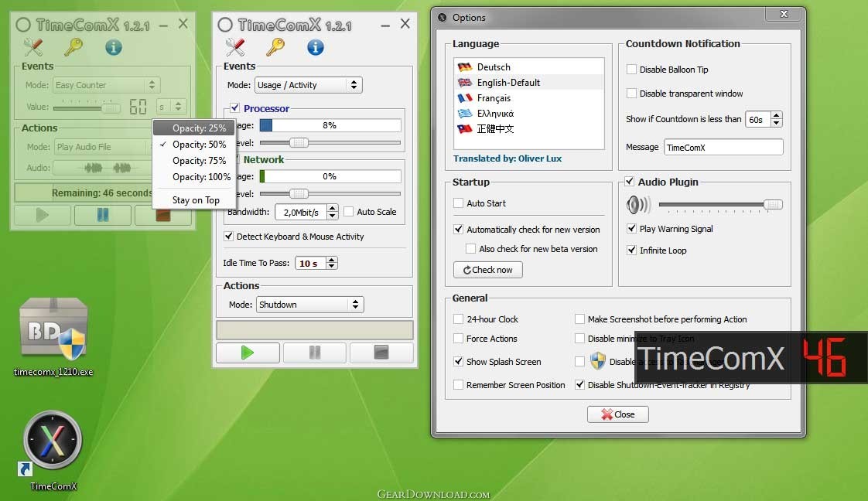868x501 pixels.
Task: Choose Opacity: 25% from context menu
Action: (193, 128)
